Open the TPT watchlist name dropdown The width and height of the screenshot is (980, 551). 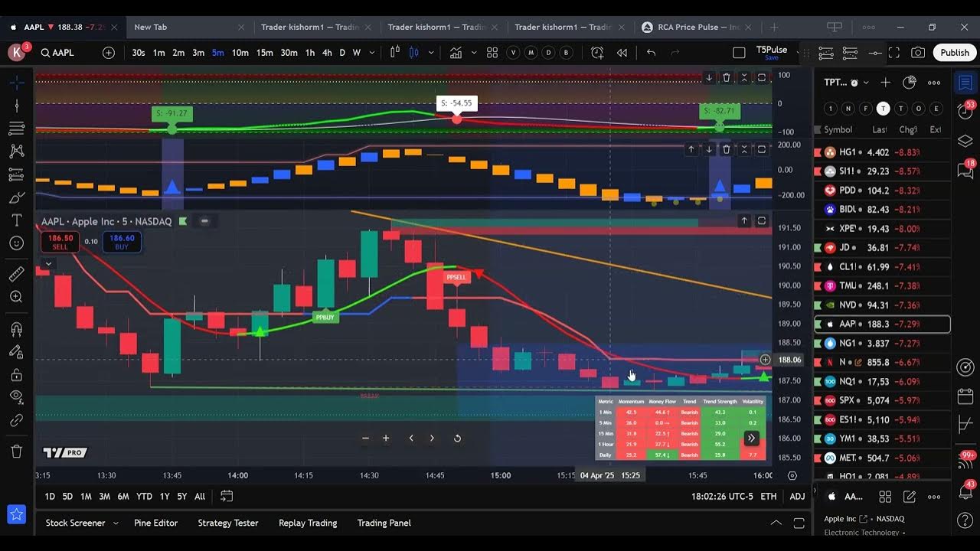click(x=846, y=83)
